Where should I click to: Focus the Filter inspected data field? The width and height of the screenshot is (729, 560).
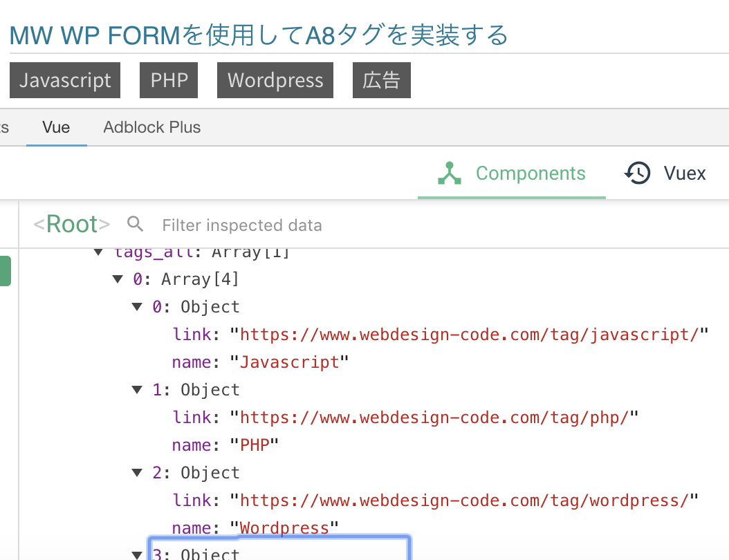[x=242, y=225]
